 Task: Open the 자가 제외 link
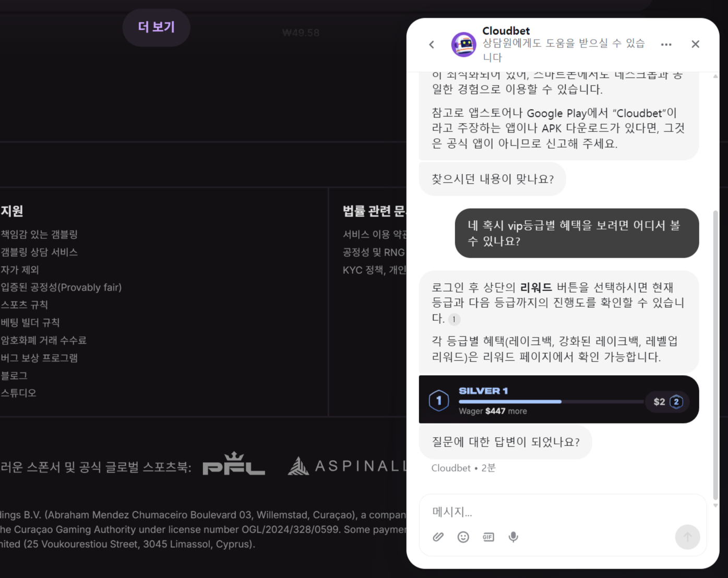pos(20,270)
